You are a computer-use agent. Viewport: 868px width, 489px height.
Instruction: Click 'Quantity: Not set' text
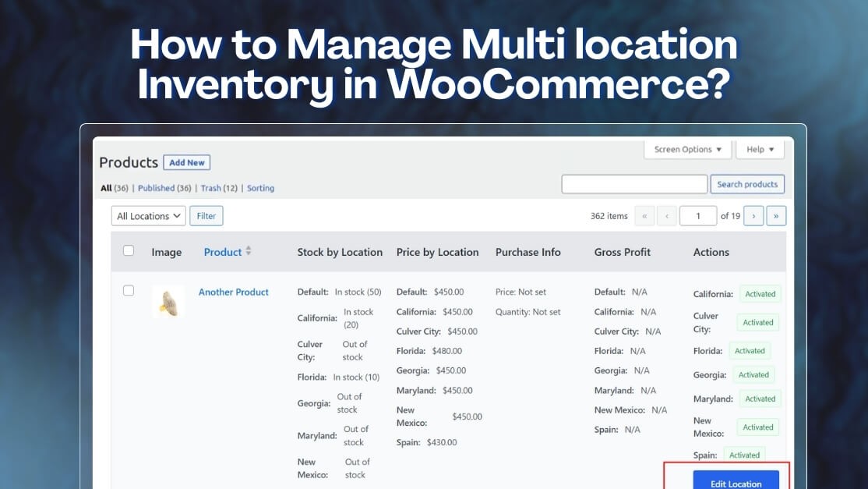pyautogui.click(x=528, y=312)
